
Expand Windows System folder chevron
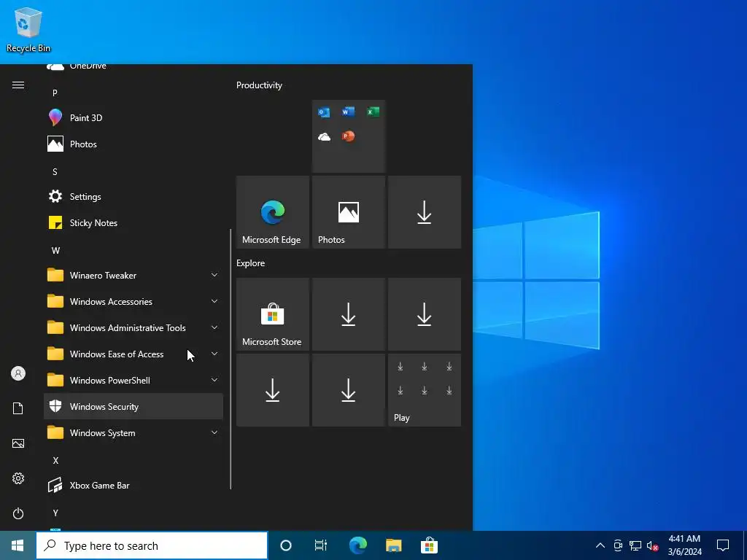(214, 432)
